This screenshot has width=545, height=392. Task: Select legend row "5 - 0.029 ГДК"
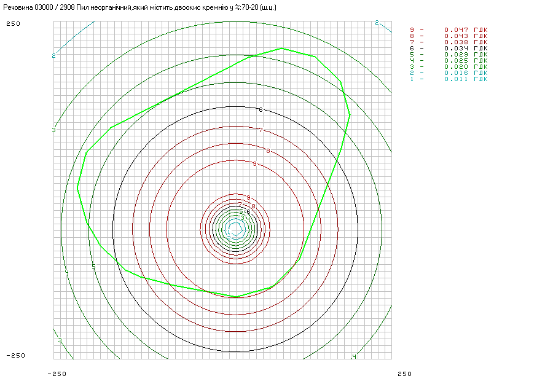(449, 54)
